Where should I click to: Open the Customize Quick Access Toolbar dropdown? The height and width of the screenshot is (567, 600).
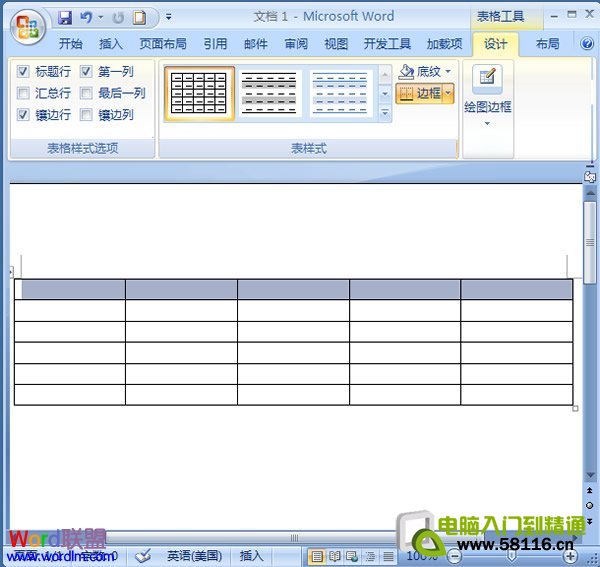pos(168,17)
